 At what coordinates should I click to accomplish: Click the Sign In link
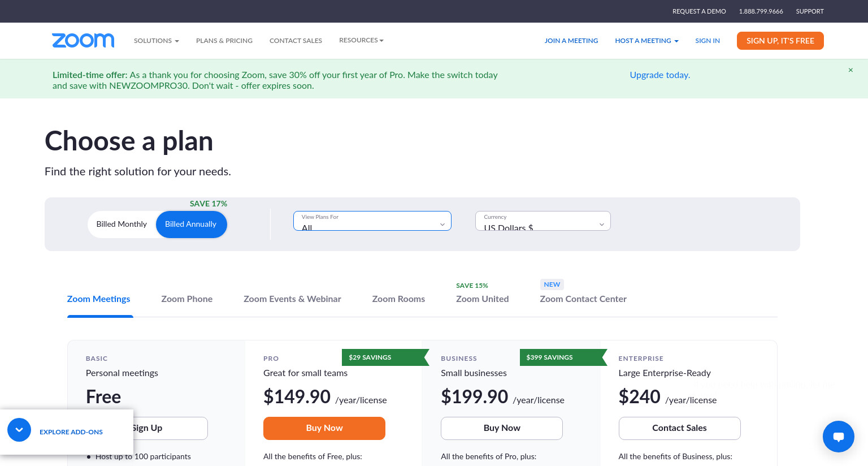(708, 41)
